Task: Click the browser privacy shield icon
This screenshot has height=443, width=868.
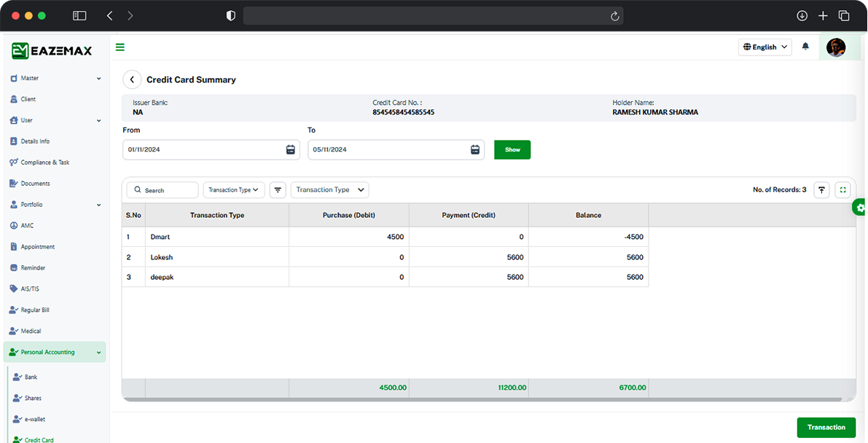Action: coord(231,16)
